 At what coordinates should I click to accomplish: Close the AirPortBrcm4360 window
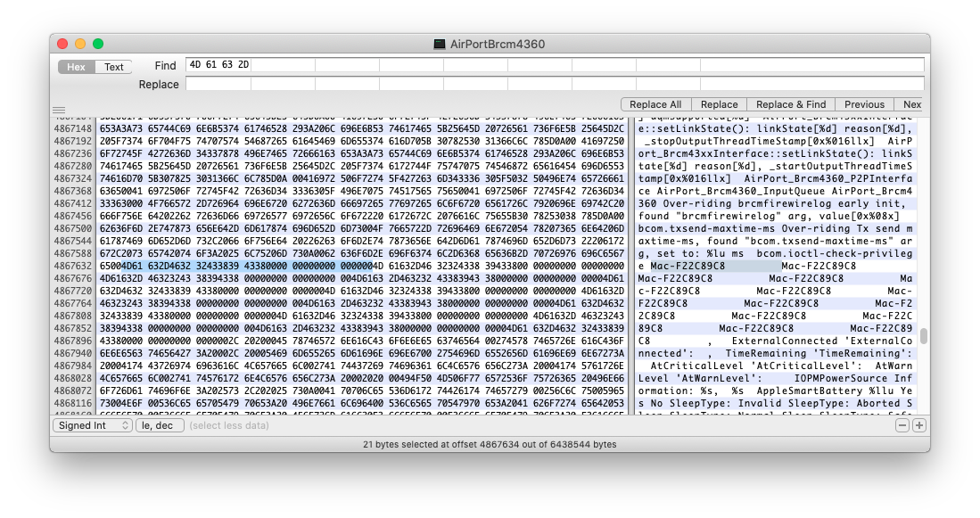pyautogui.click(x=62, y=44)
